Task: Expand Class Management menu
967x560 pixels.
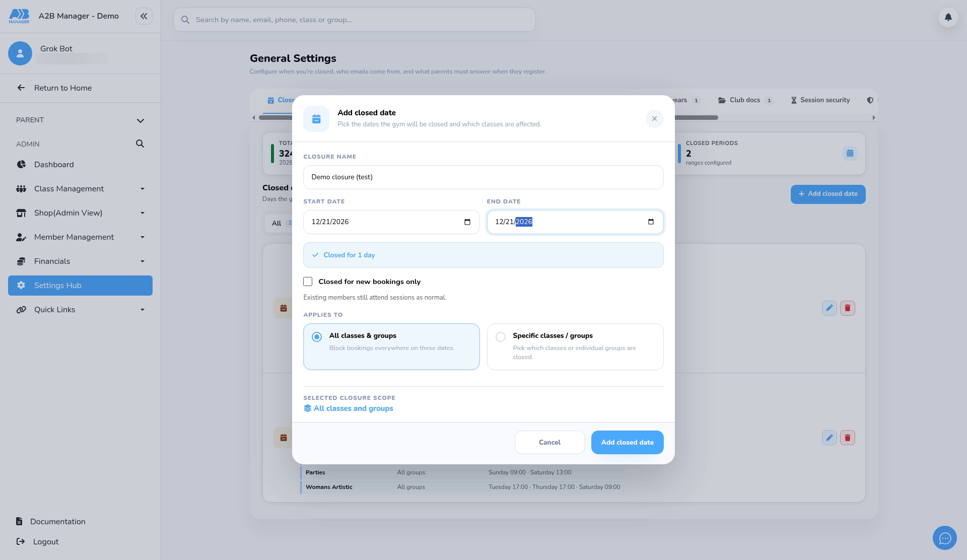Action: (x=80, y=189)
